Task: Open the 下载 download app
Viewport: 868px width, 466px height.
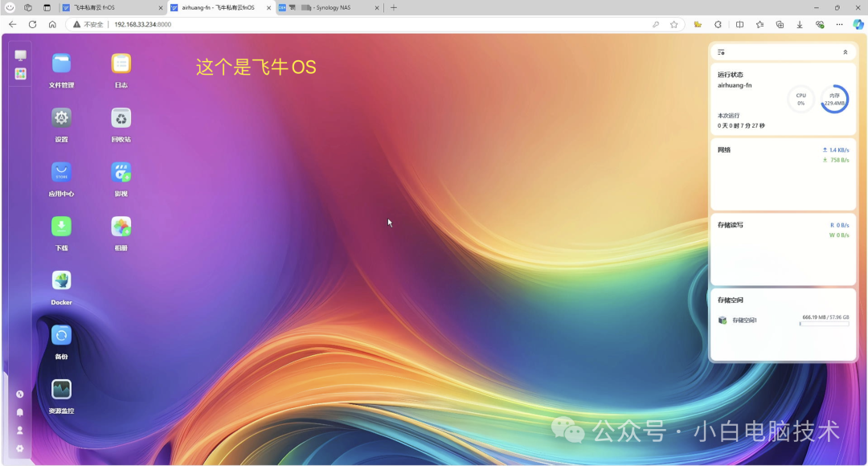Action: pos(61,226)
